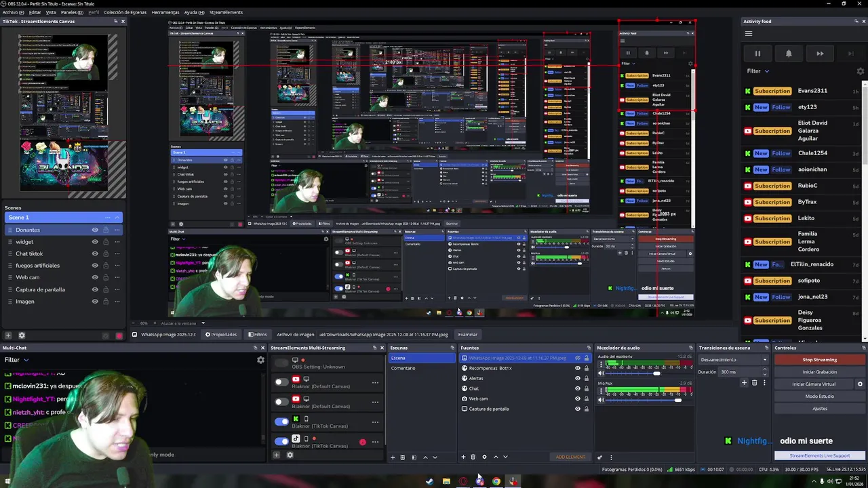Lock the widget layer
Viewport: 868px width, 488px height.
coord(105,242)
